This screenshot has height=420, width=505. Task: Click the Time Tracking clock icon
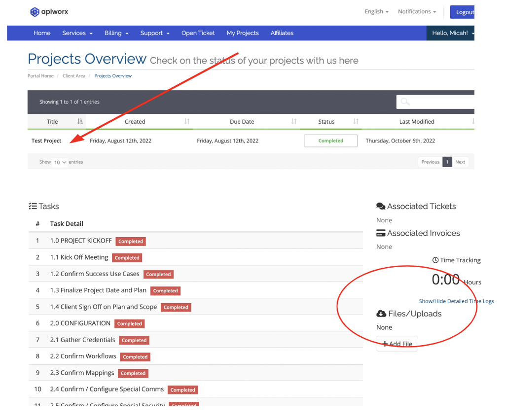tap(435, 260)
